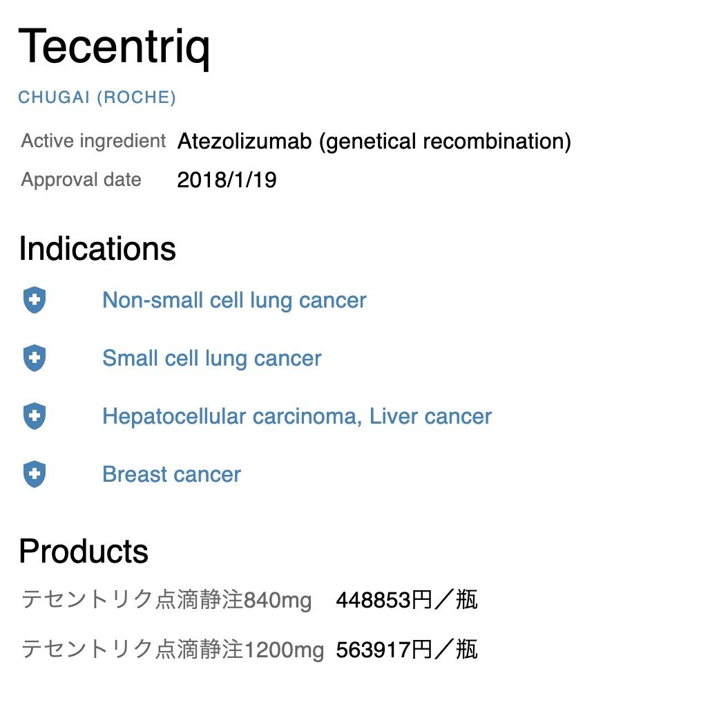Click the テセントリク点滴静注840mg product name

[x=166, y=600]
